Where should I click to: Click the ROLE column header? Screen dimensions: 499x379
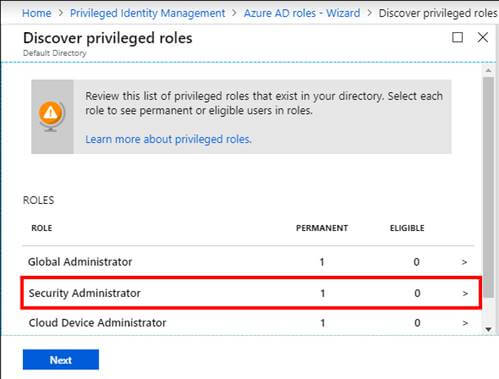click(42, 228)
